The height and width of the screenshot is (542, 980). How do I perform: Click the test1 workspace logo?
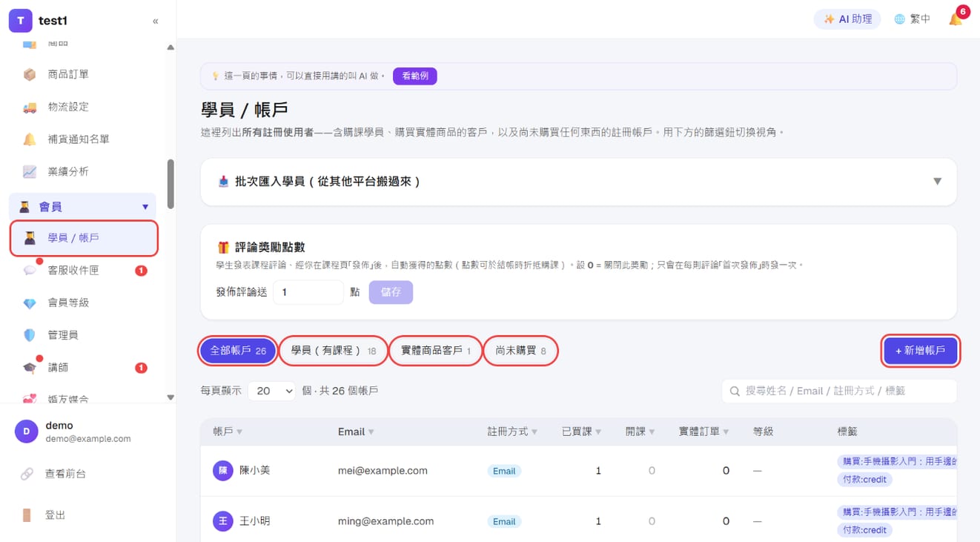click(20, 21)
